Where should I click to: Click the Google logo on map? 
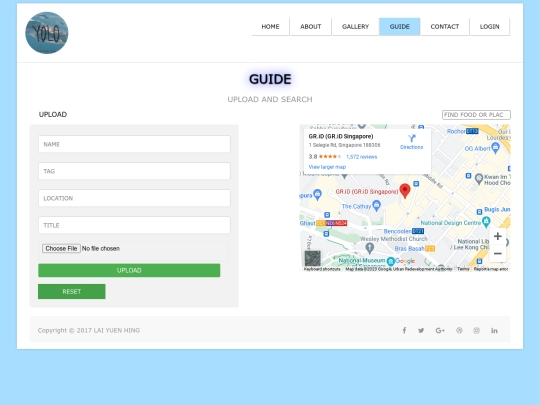405,261
